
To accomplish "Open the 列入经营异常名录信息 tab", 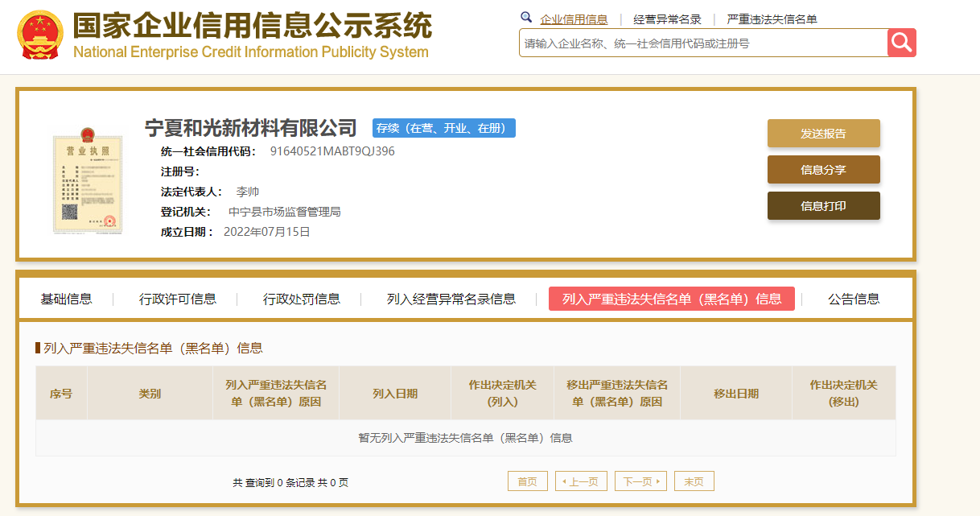I will coord(451,299).
